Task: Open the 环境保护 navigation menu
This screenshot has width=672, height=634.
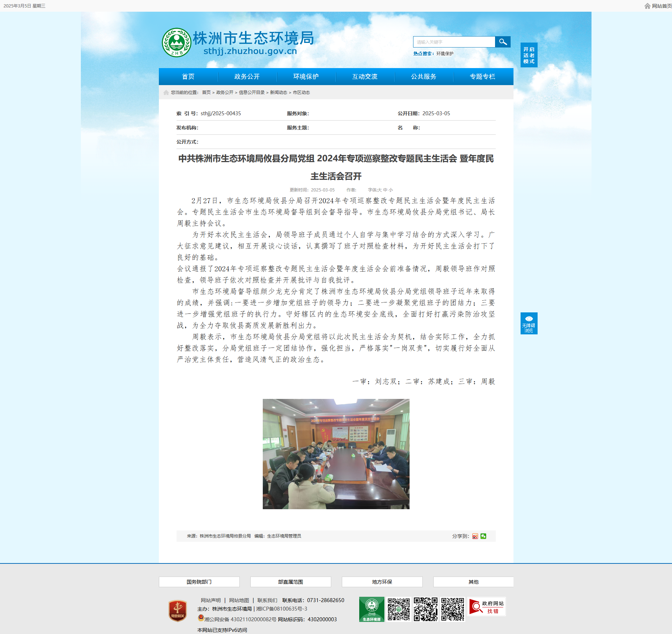Action: point(306,77)
